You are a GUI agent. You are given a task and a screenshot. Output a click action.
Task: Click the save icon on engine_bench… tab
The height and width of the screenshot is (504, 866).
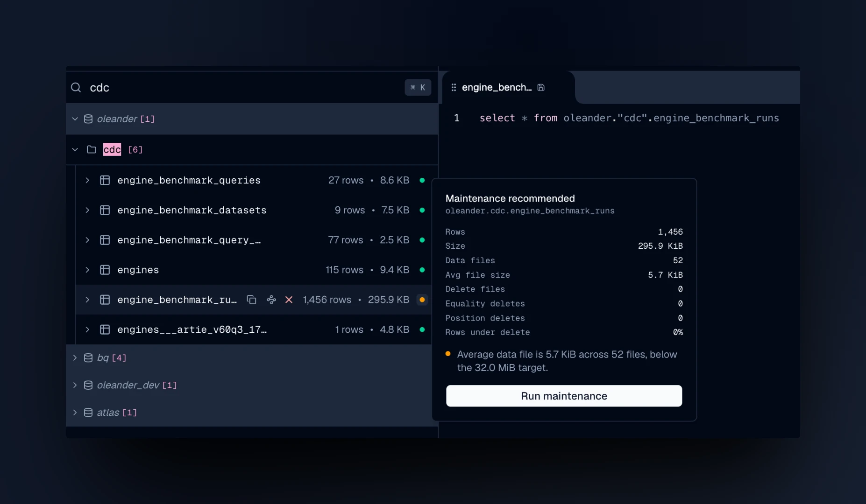click(541, 87)
